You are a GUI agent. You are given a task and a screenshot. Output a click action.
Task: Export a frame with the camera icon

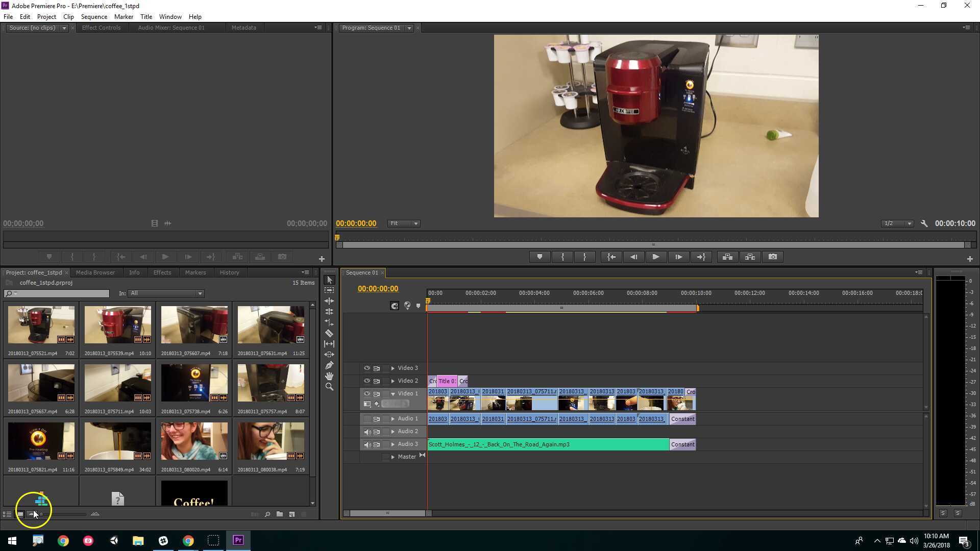[772, 257]
